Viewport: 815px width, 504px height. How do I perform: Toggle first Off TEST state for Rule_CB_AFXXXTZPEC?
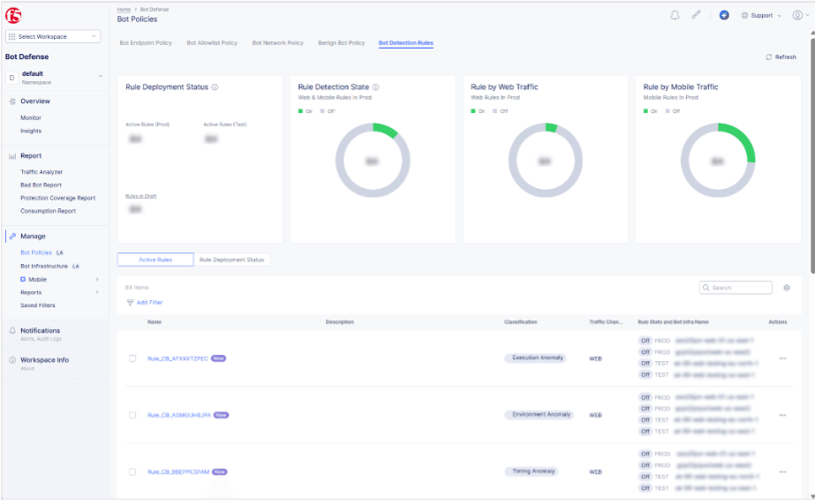[x=645, y=364]
